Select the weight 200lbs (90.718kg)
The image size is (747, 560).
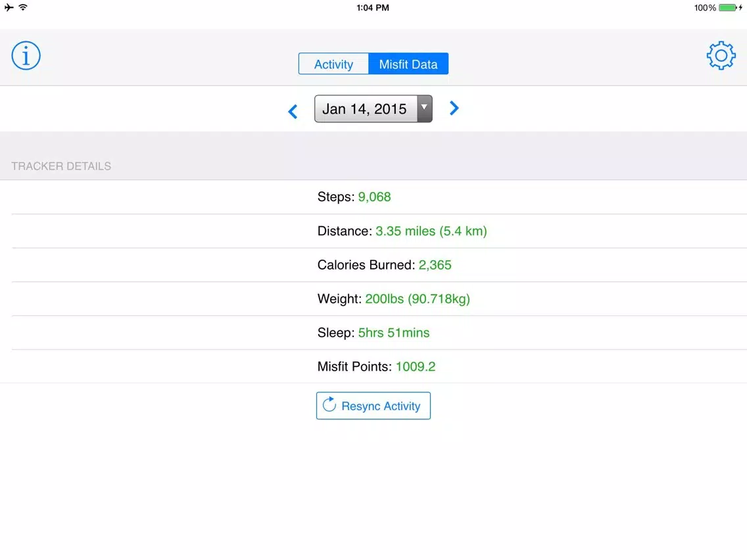[x=418, y=298]
